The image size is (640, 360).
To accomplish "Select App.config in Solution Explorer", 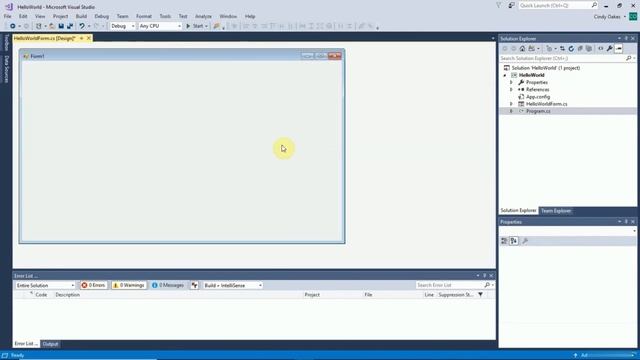I will [538, 97].
